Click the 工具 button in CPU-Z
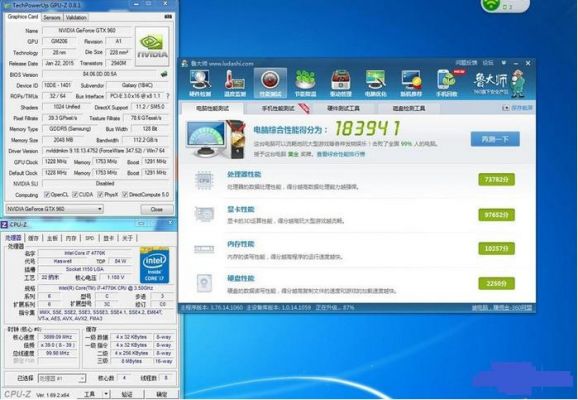Viewport: 578px width, 400px height. tap(90, 394)
